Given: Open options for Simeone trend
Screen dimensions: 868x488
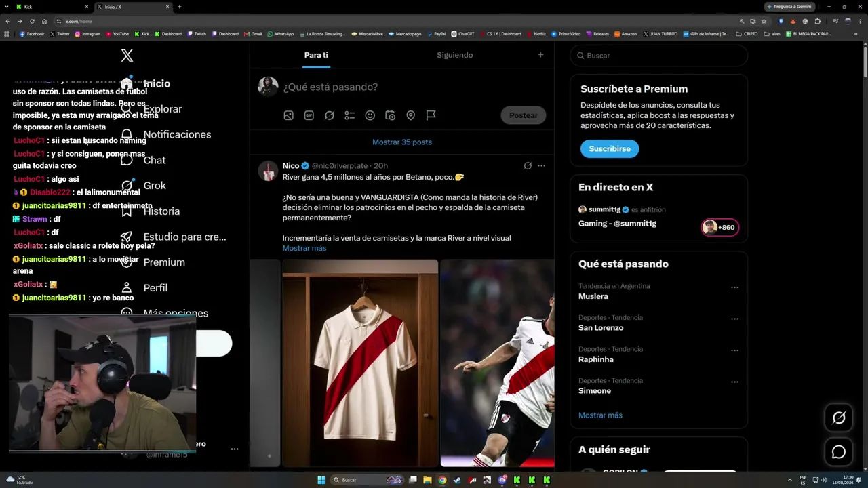Looking at the screenshot, I should (734, 382).
